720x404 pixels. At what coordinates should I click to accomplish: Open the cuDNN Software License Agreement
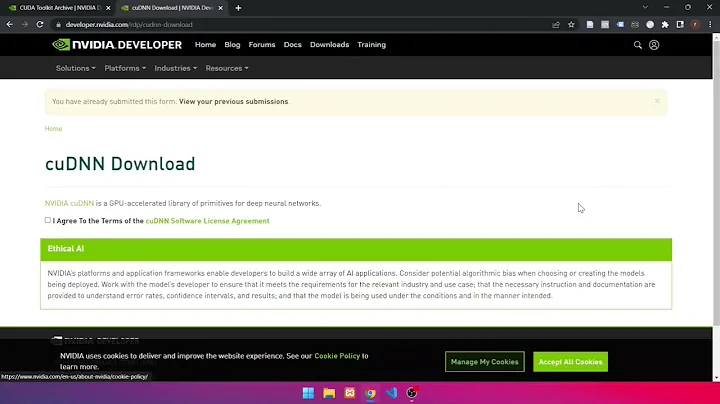coord(207,221)
